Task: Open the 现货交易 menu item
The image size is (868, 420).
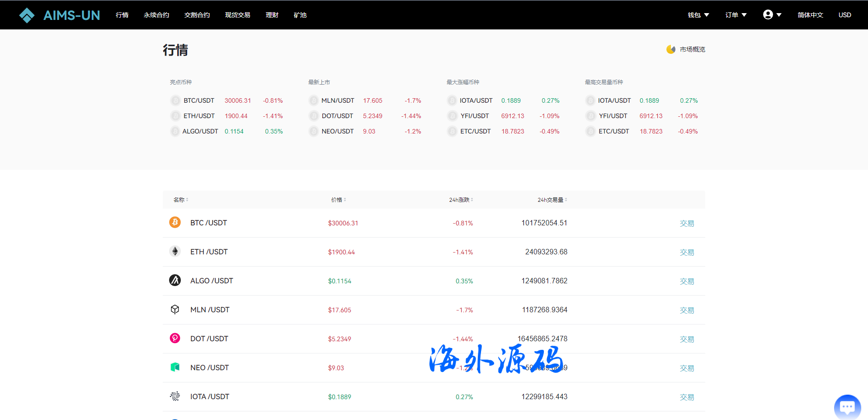Action: 237,15
